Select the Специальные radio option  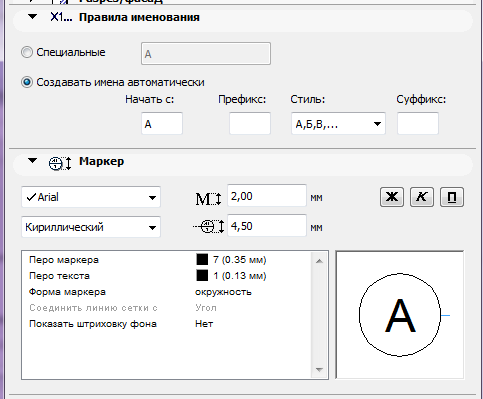27,52
